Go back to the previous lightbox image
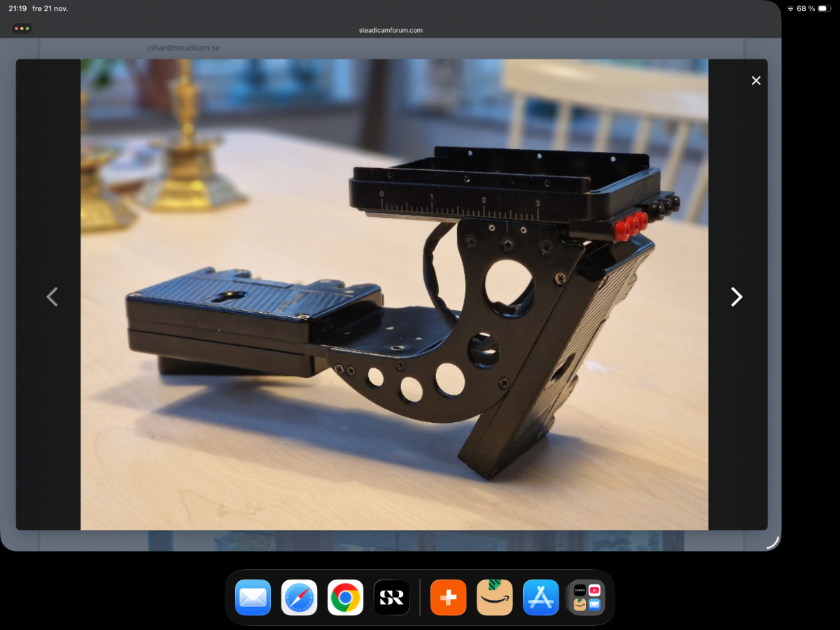The height and width of the screenshot is (630, 840). click(52, 297)
